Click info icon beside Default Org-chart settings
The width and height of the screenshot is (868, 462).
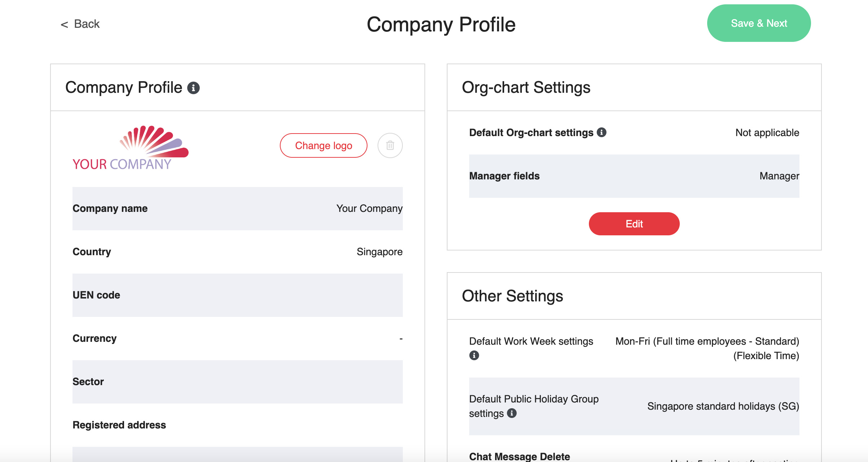(602, 132)
